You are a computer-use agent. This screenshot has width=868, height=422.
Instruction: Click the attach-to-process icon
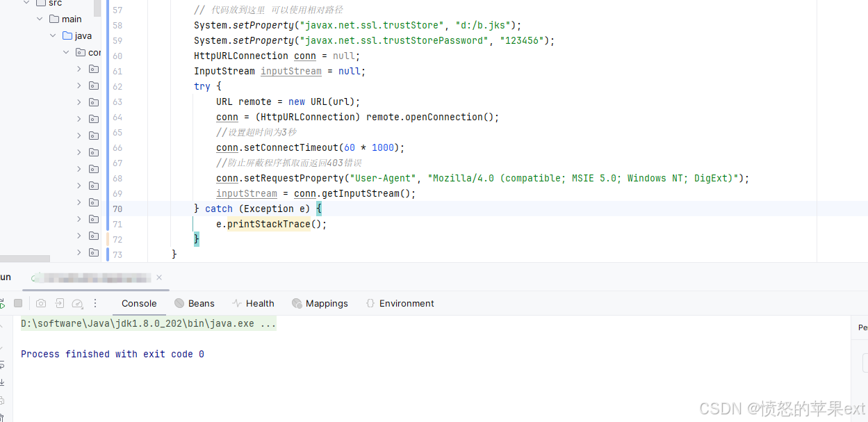(59, 303)
